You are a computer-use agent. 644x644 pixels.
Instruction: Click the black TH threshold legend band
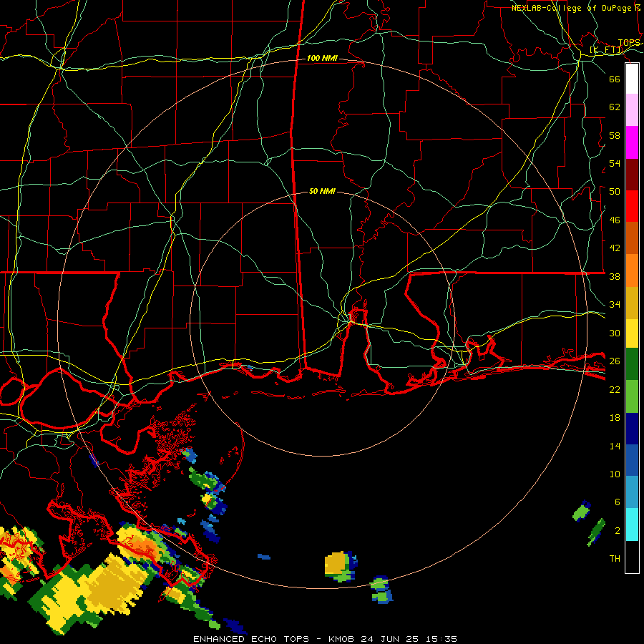pos(632,557)
